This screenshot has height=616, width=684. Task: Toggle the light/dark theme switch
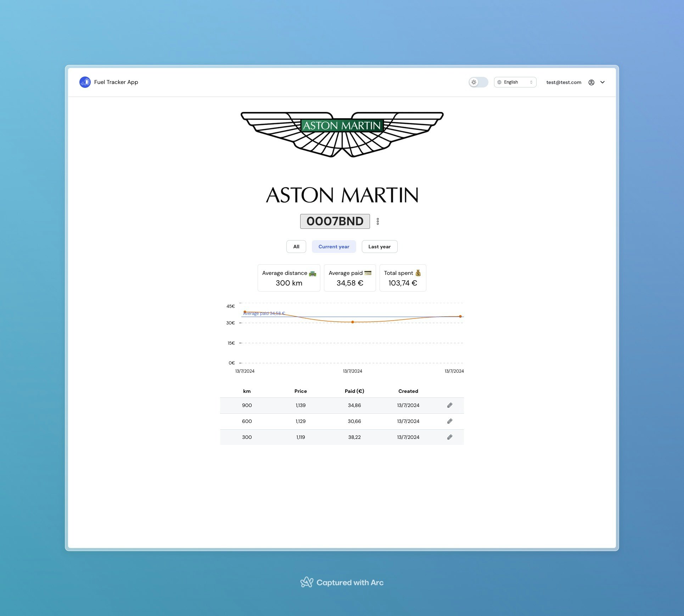[x=478, y=82]
